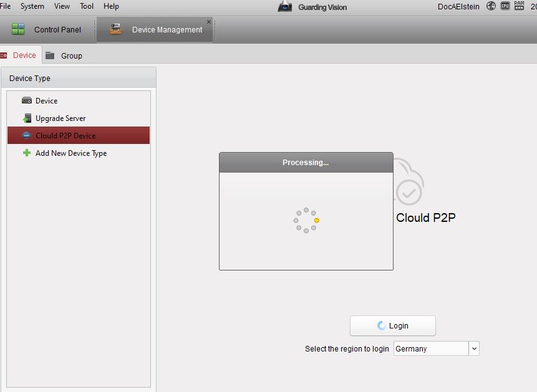Image resolution: width=537 pixels, height=392 pixels.
Task: Select the Group sub-tab
Action: click(64, 55)
